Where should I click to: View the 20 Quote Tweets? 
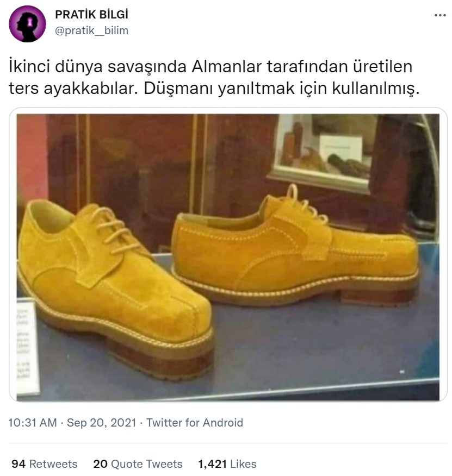(x=138, y=464)
